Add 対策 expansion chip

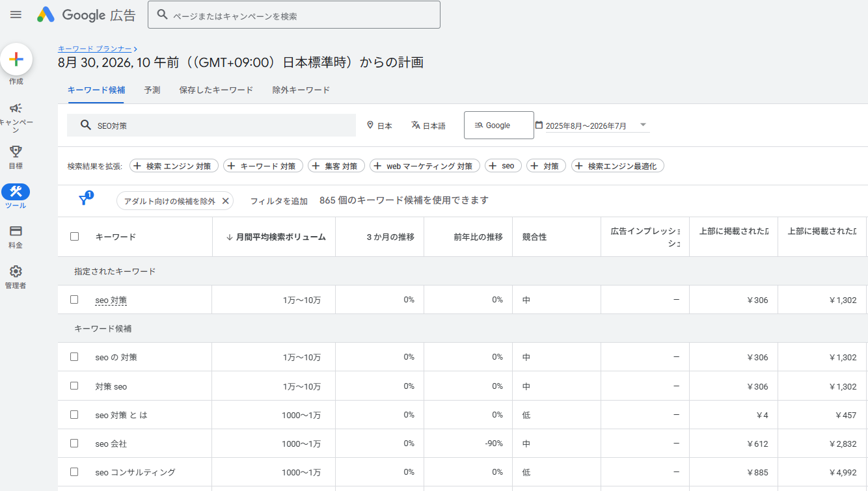click(546, 166)
